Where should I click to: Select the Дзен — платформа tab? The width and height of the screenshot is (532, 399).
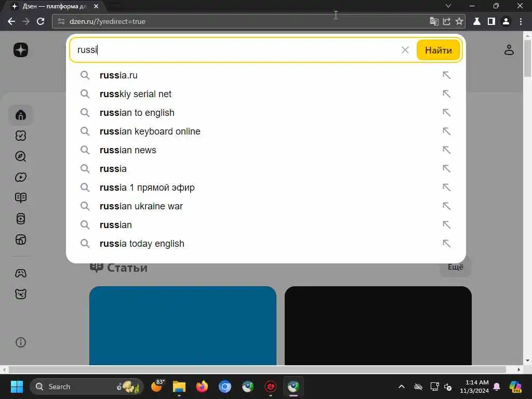tap(54, 6)
